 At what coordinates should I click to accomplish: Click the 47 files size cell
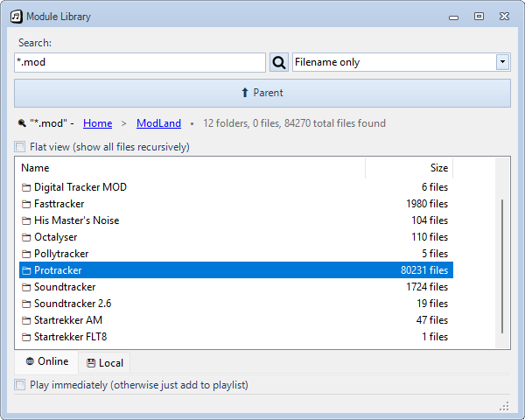tap(432, 320)
